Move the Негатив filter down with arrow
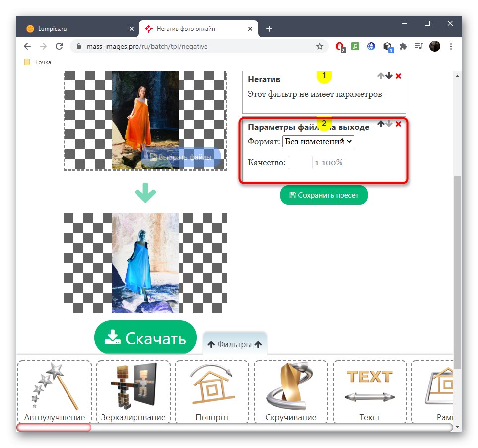 389,76
